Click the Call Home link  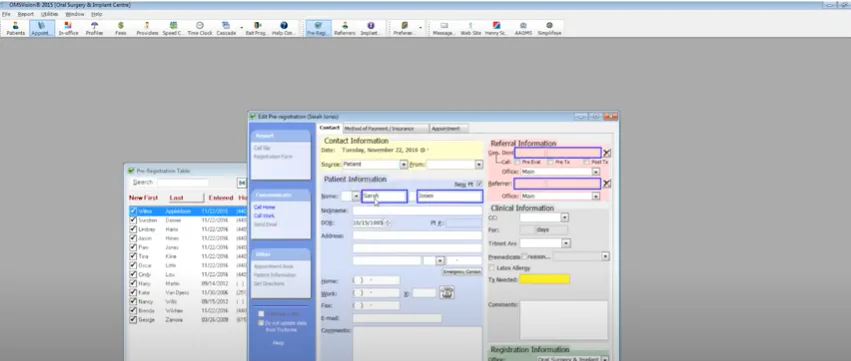pyautogui.click(x=265, y=207)
